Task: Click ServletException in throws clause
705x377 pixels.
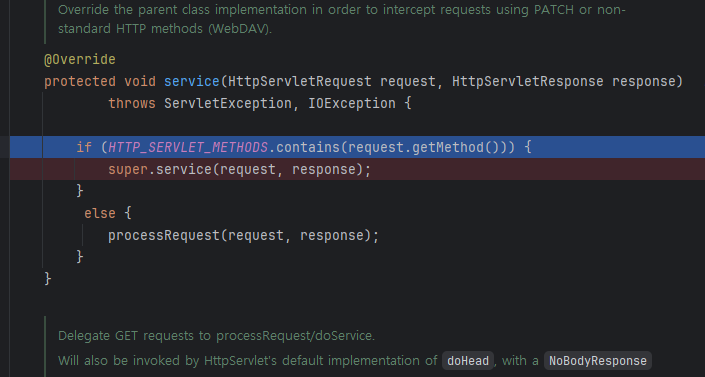Action: [x=228, y=103]
